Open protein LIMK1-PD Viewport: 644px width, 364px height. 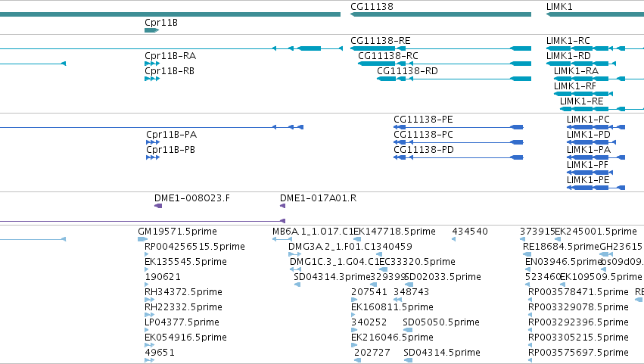point(589,135)
